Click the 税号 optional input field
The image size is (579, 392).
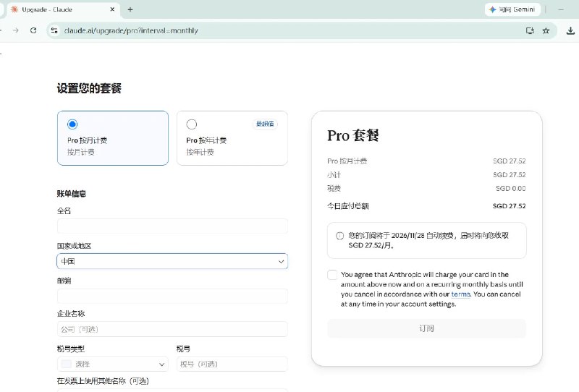click(232, 364)
